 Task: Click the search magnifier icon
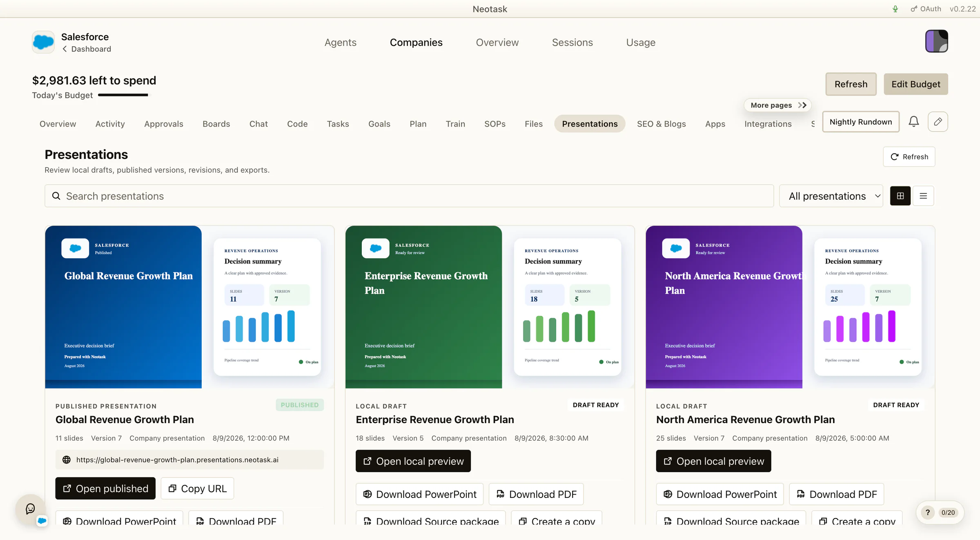56,196
